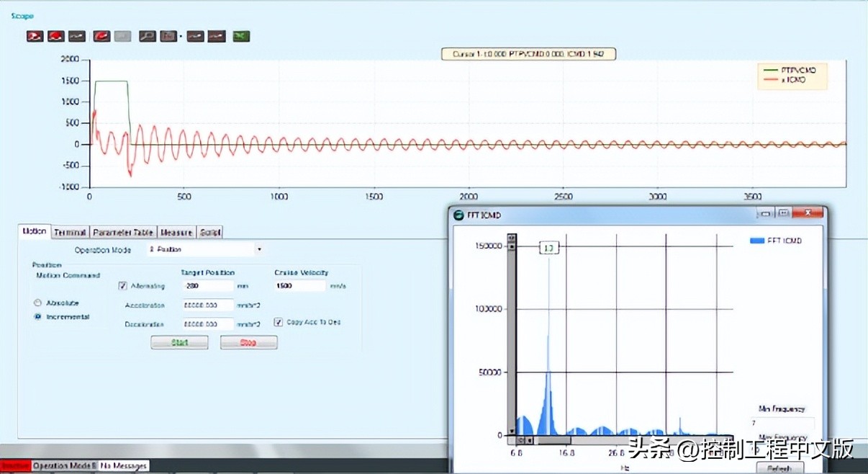Viewport: 868px width, 474px height.
Task: Toggle the Alternating checkbox
Action: pos(123,286)
